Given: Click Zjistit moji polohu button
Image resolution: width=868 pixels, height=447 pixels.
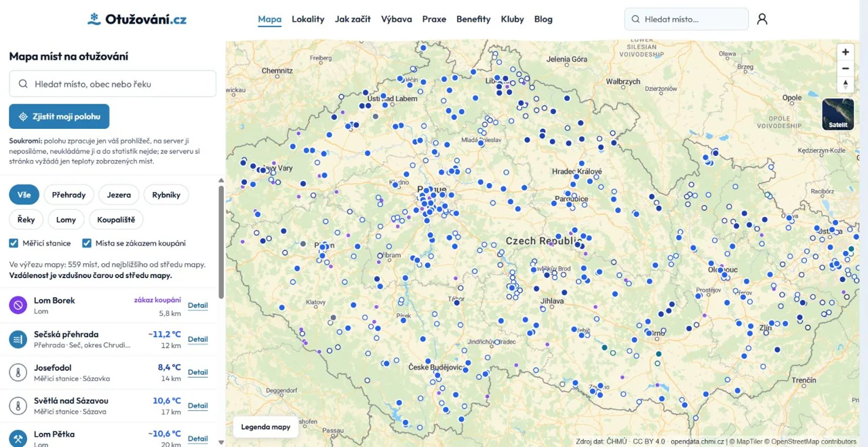Looking at the screenshot, I should click(59, 117).
